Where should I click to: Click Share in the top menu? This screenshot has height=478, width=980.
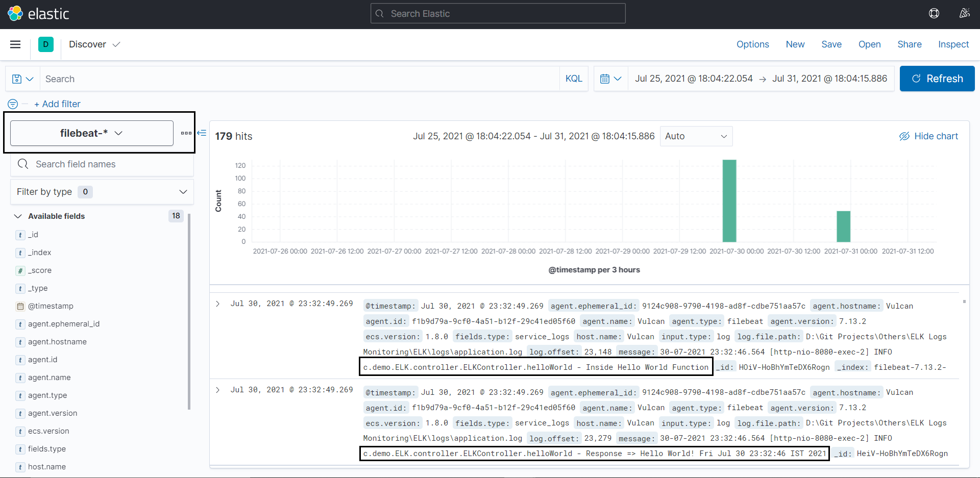(910, 44)
